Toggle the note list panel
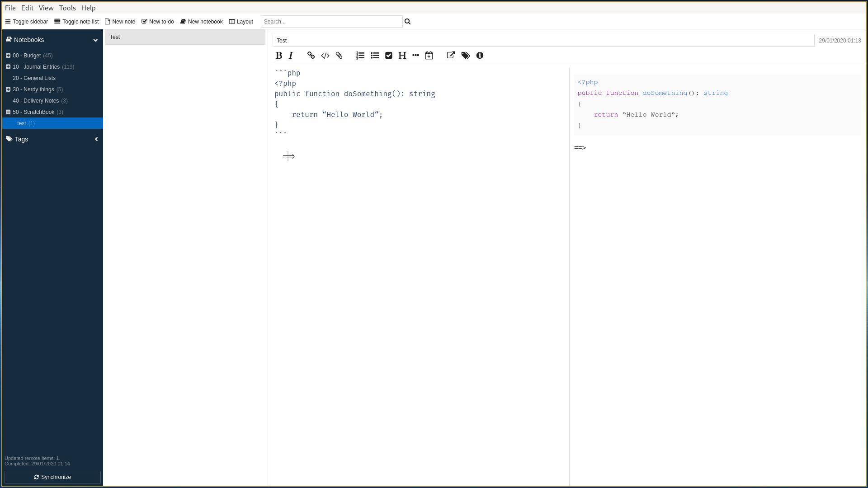Viewport: 868px width, 488px height. pos(76,21)
